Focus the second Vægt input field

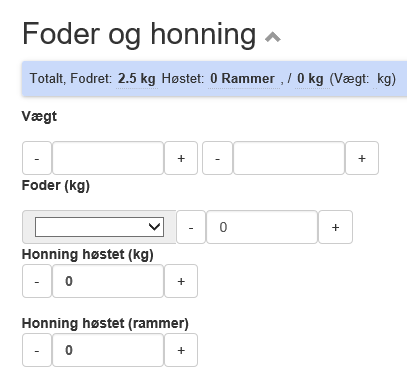pyautogui.click(x=289, y=158)
